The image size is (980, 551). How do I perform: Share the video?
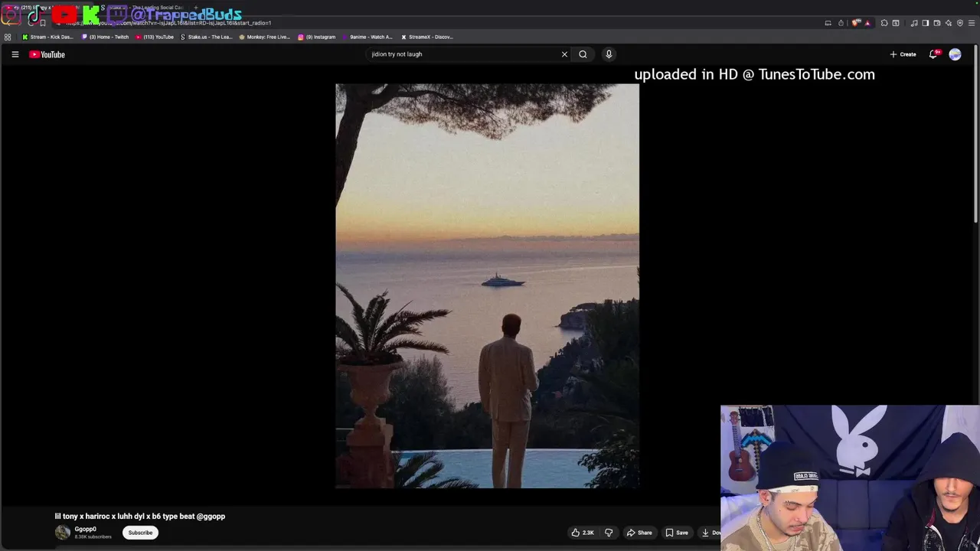639,533
